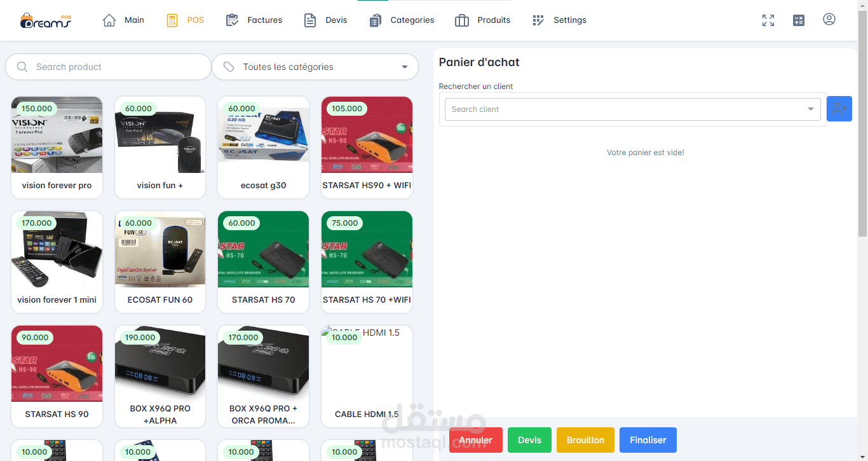Click the Panier d'achat heading
This screenshot has height=461, width=868.
pyautogui.click(x=479, y=62)
